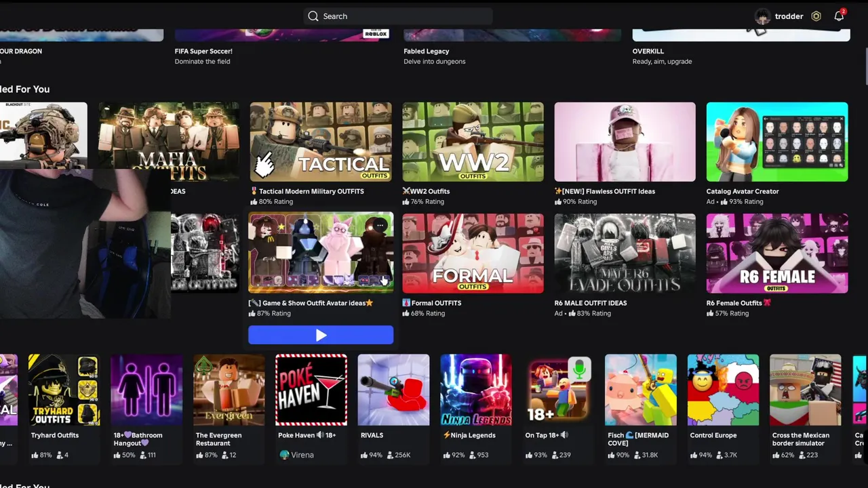Click thumbs-up rating icon under Formal OUTFITS
This screenshot has width=868, height=488.
(x=406, y=313)
